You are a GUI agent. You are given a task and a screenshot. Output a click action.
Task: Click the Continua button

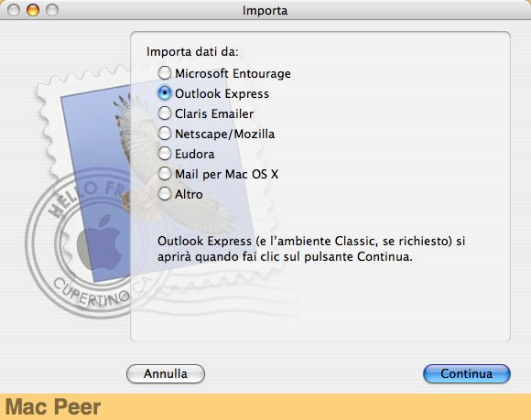click(467, 373)
